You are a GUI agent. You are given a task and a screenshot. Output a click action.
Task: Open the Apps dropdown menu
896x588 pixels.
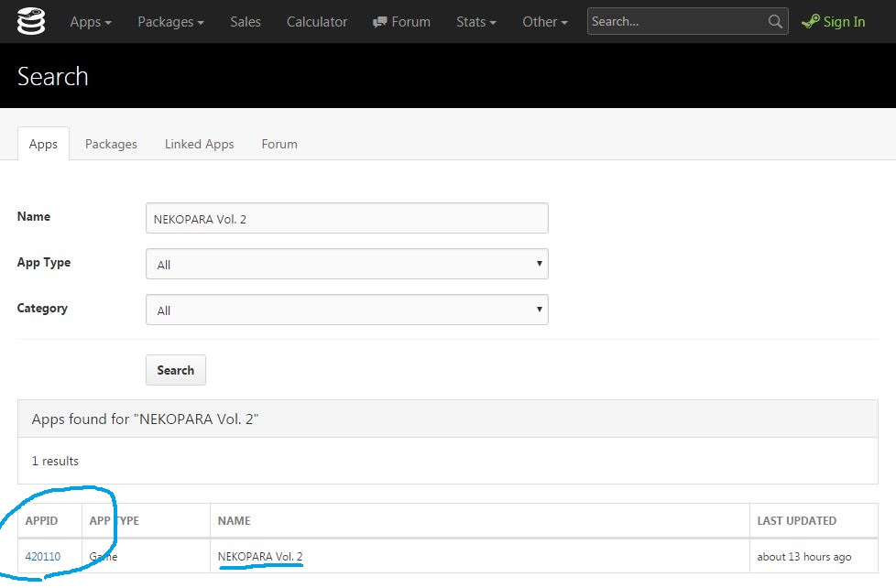[x=91, y=21]
